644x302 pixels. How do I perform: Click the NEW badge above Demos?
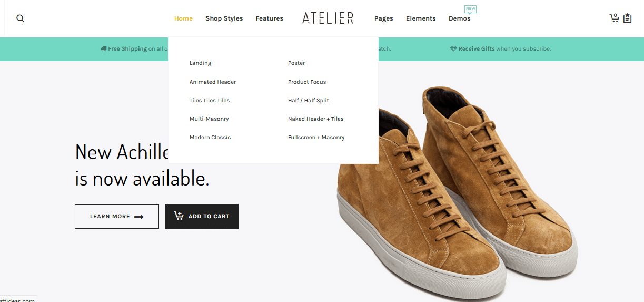point(470,9)
